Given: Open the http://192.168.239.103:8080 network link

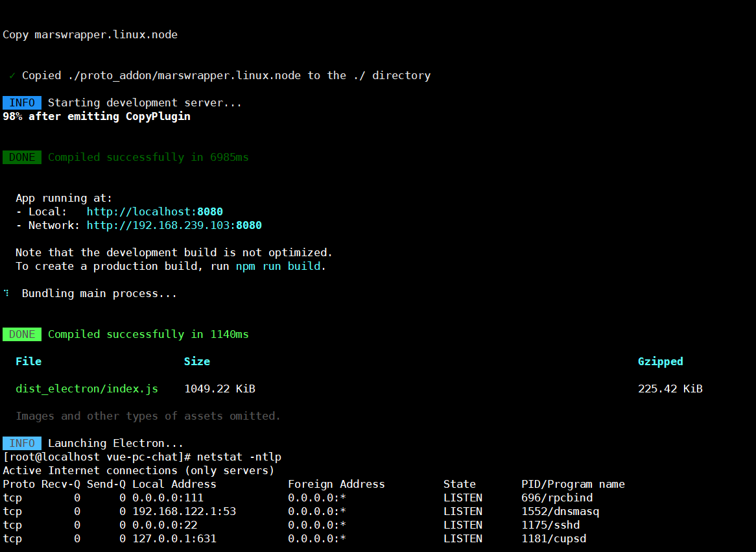Looking at the screenshot, I should pyautogui.click(x=174, y=225).
